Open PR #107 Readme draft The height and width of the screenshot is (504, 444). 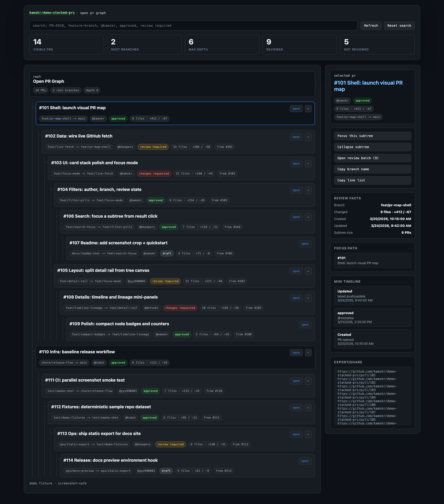[x=305, y=244]
